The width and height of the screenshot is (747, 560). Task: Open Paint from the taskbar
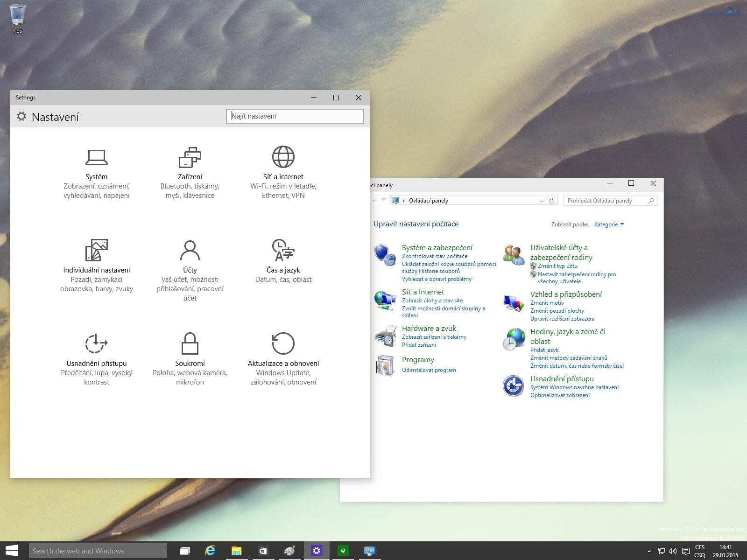[x=289, y=551]
